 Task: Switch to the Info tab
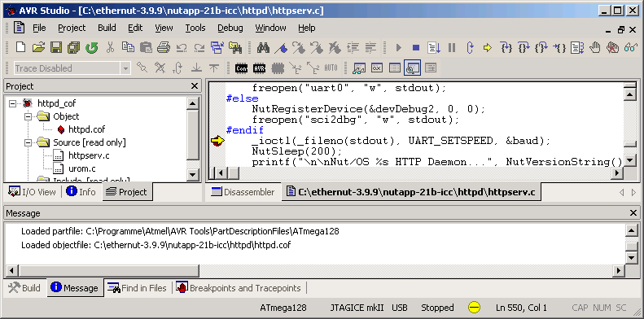81,192
